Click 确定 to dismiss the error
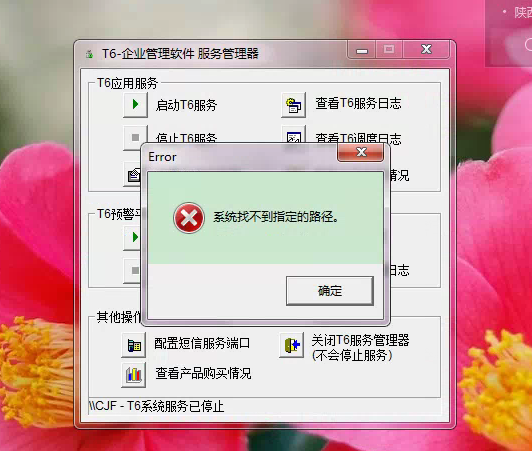Image resolution: width=532 pixels, height=451 pixels. pos(330,291)
